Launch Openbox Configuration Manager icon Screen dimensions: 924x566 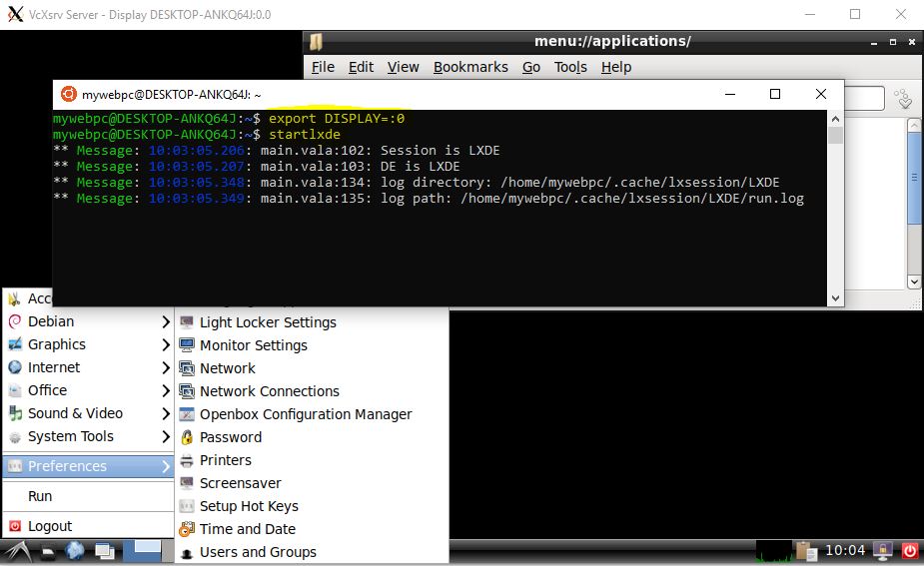(187, 414)
